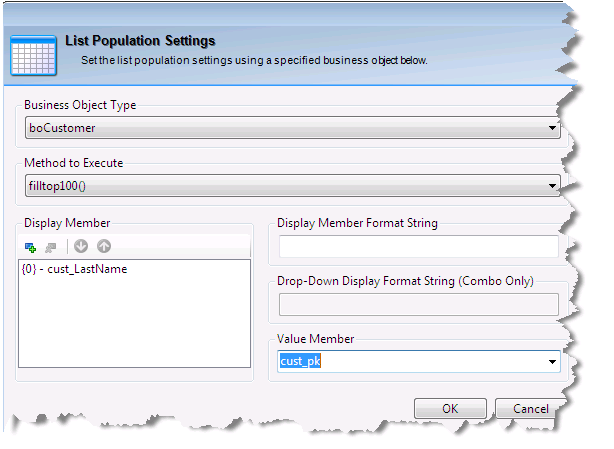Click the grid icon in dialog header
The height and width of the screenshot is (449, 614).
pyautogui.click(x=32, y=54)
